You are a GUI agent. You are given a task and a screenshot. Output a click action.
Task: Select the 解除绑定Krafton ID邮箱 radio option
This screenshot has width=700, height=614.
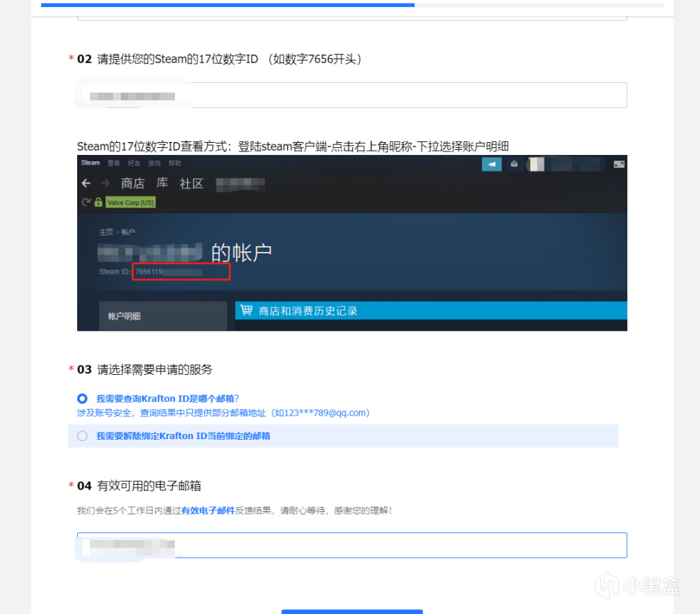tap(82, 436)
